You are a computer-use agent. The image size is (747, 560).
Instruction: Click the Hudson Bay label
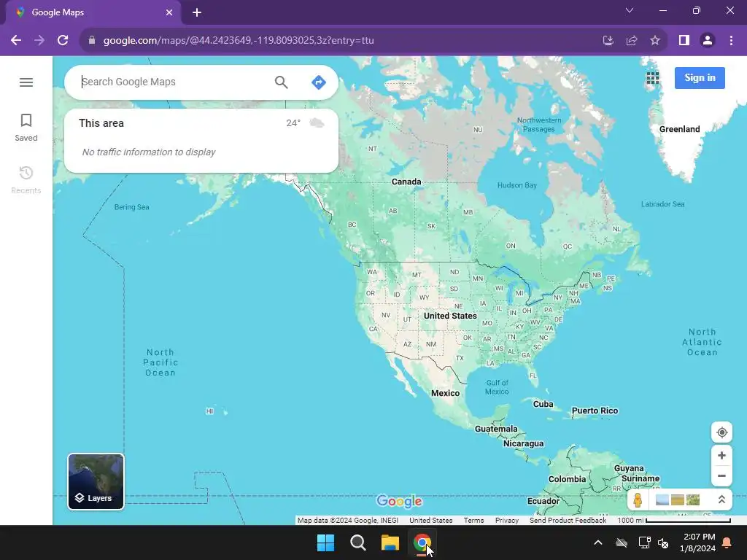coord(517,185)
